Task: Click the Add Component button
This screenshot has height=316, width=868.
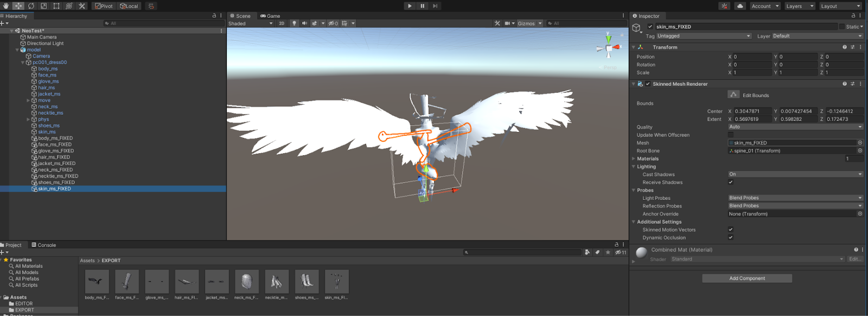Action: [x=747, y=278]
